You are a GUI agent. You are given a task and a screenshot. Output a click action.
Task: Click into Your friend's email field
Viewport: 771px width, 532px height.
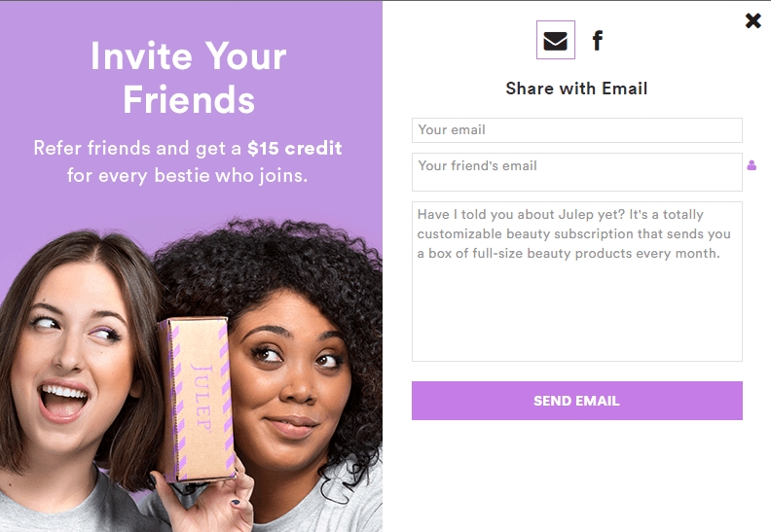point(576,171)
